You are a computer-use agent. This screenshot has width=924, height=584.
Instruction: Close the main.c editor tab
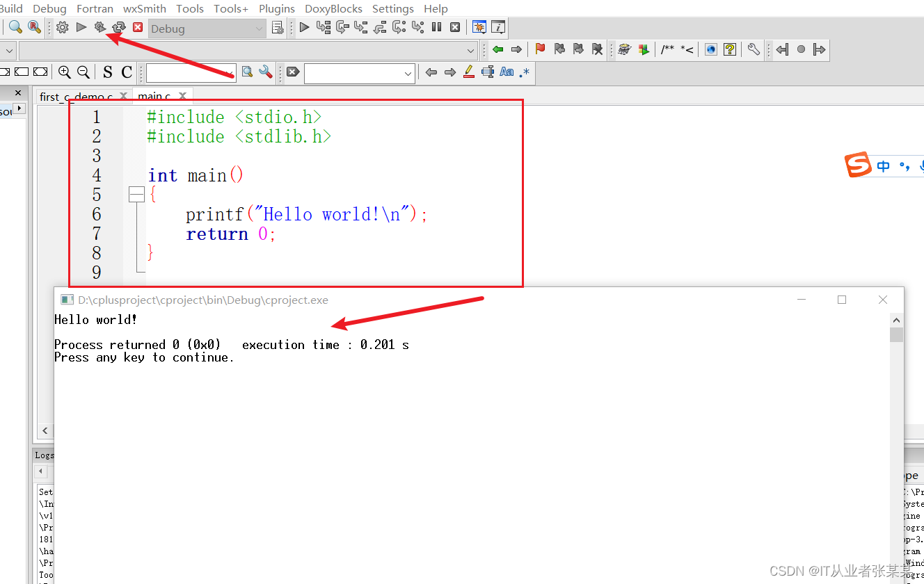pyautogui.click(x=183, y=96)
